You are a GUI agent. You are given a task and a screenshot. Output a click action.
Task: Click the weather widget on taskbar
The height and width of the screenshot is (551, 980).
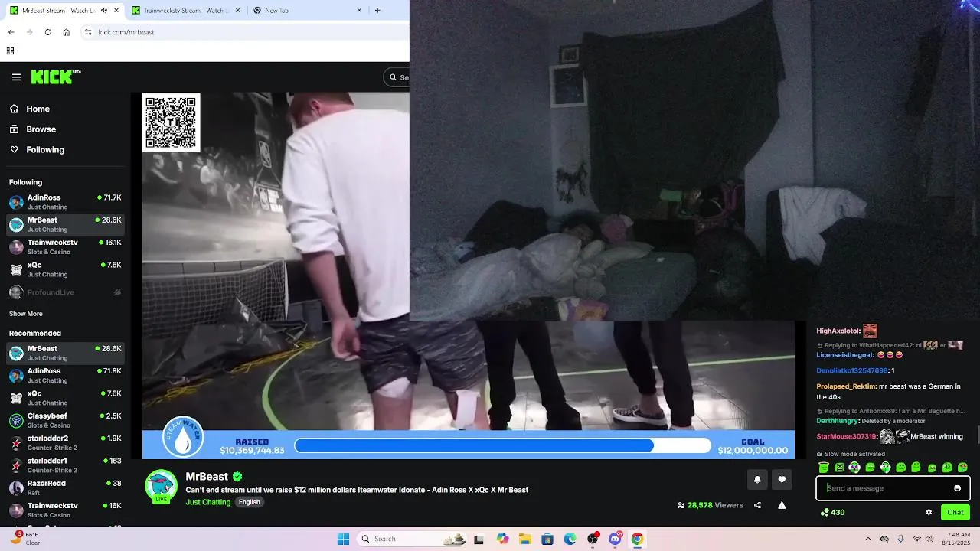24,539
